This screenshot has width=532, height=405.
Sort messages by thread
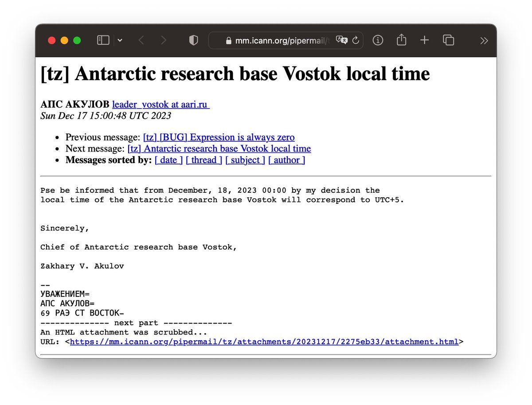pos(204,160)
